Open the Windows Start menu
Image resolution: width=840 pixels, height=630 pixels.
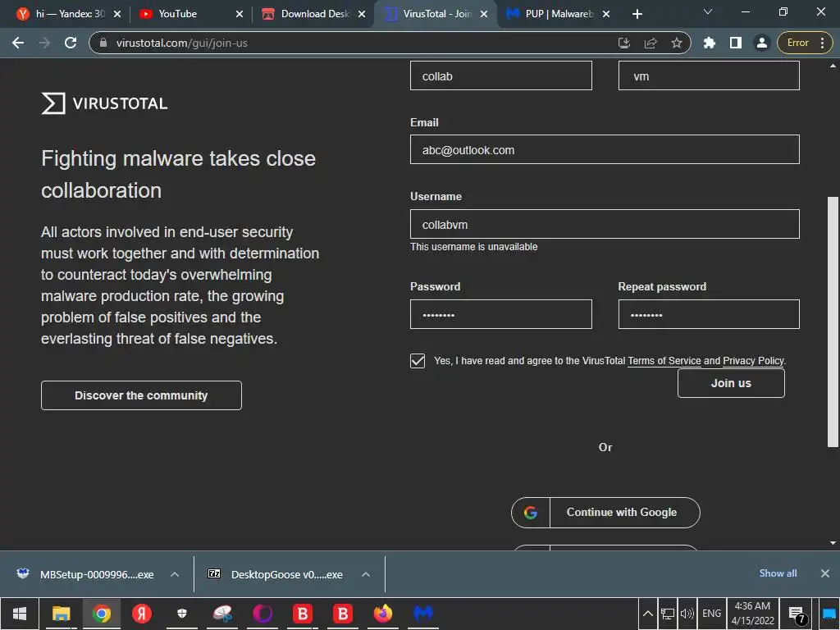pos(20,614)
